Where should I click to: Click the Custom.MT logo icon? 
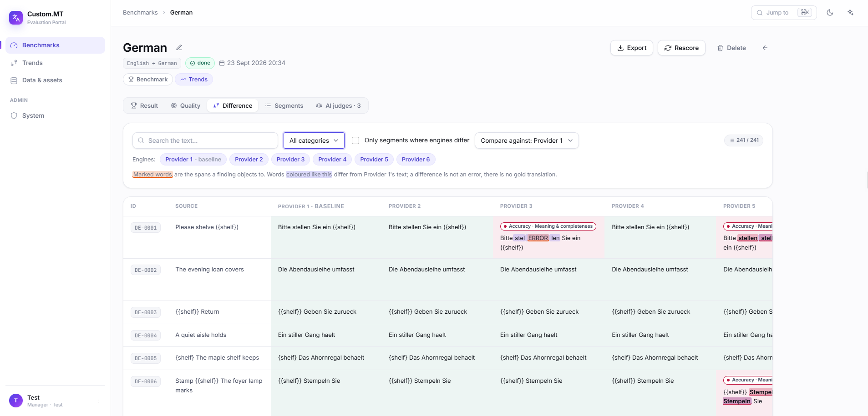(16, 18)
